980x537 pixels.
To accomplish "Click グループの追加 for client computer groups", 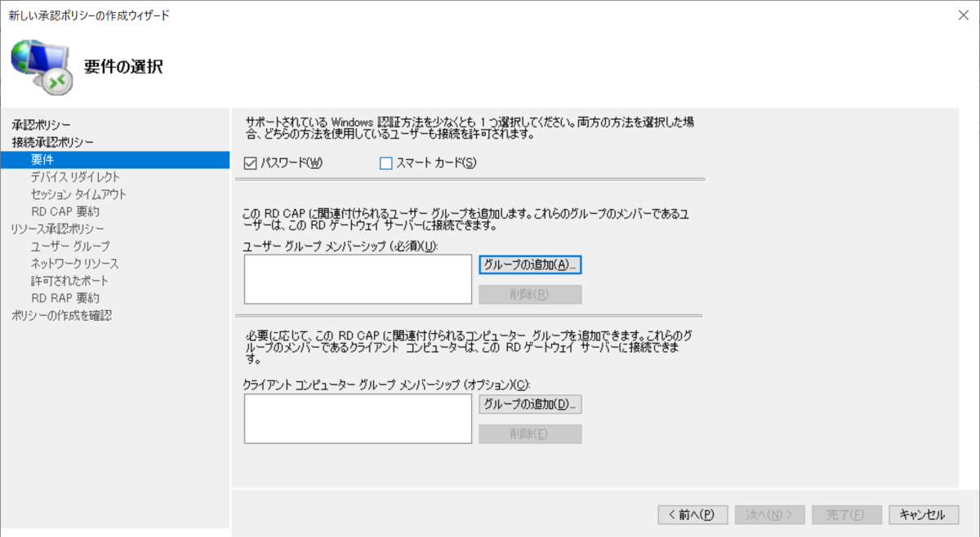I will tap(530, 404).
